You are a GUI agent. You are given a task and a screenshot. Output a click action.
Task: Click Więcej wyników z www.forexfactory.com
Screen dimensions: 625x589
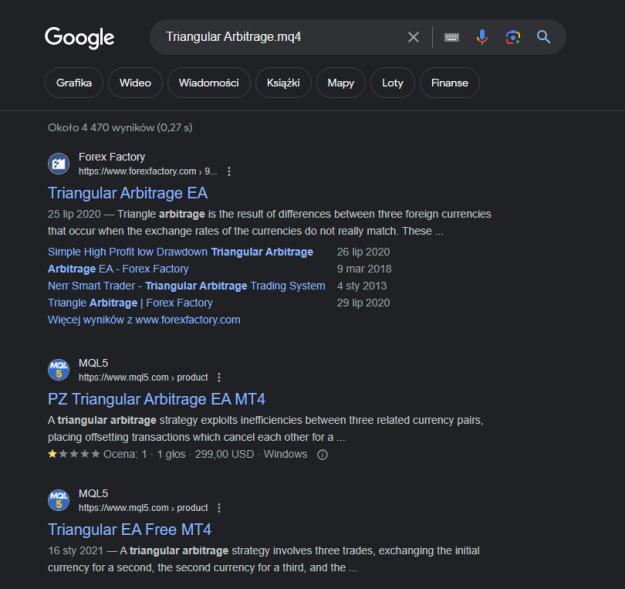coord(144,320)
